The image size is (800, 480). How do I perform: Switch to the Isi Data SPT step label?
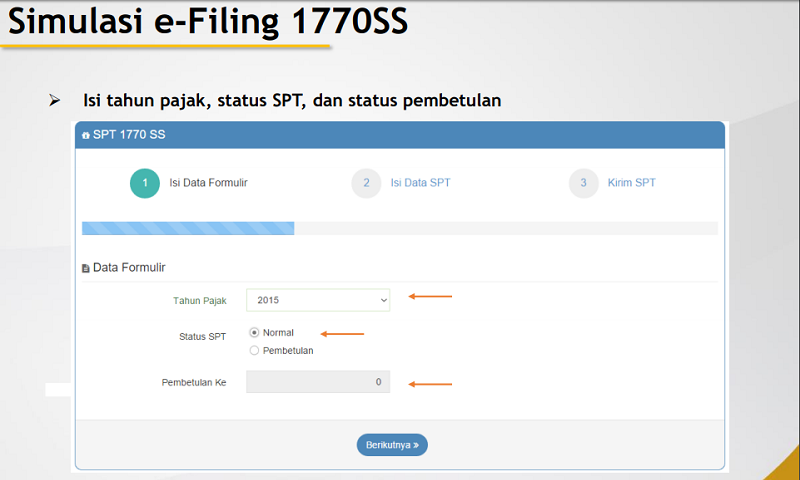[x=420, y=183]
